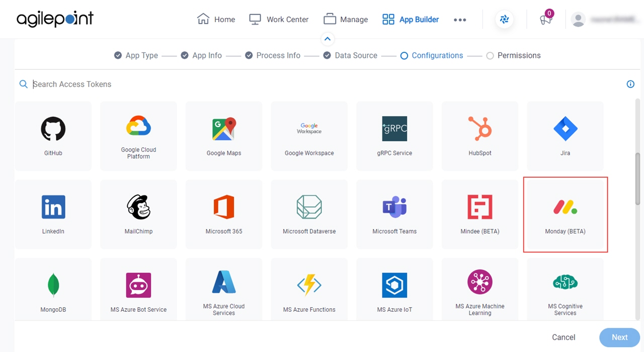Choose the Monday (BETA) tile
Image resolution: width=644 pixels, height=352 pixels.
(x=565, y=214)
